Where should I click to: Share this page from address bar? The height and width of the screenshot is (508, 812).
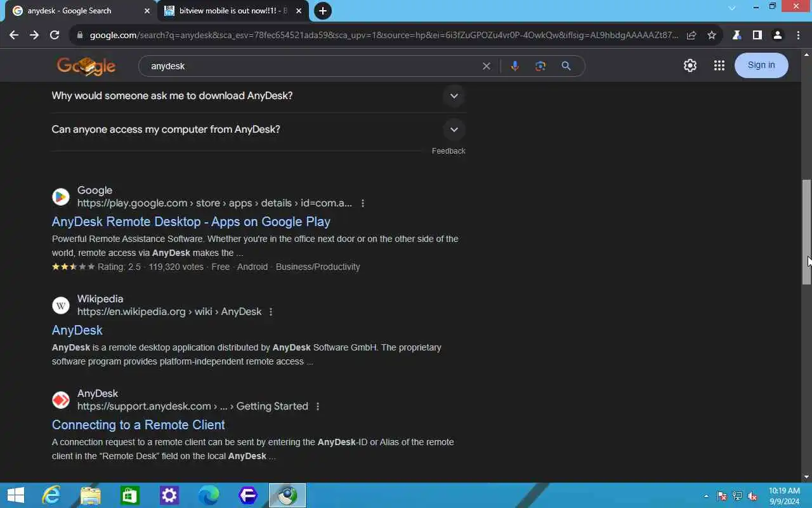pyautogui.click(x=691, y=36)
